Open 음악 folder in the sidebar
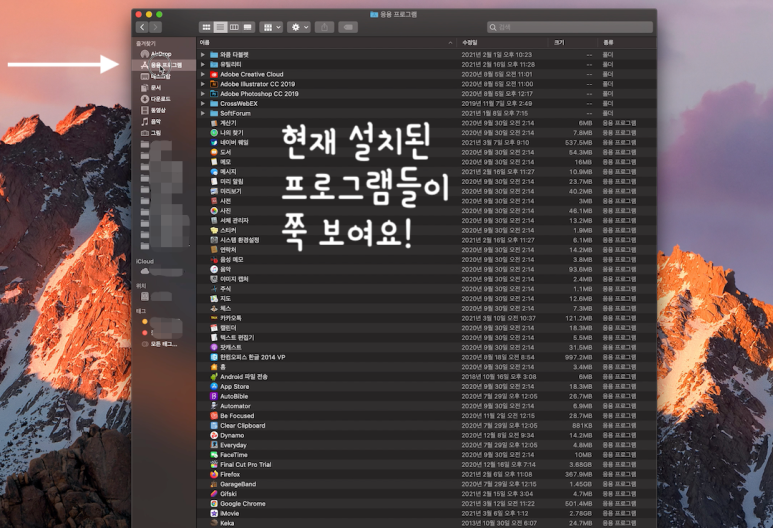 coord(151,121)
